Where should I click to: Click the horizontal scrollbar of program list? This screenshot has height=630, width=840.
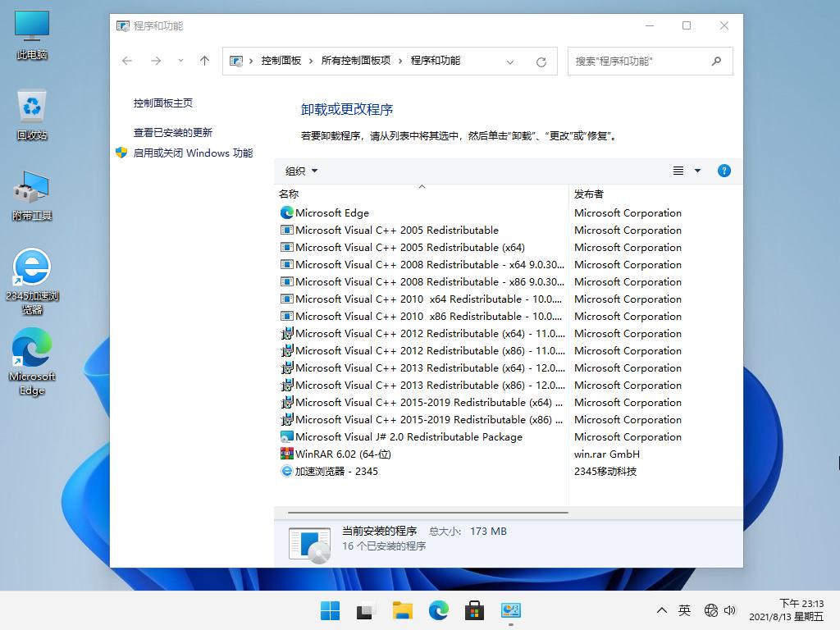(427, 513)
